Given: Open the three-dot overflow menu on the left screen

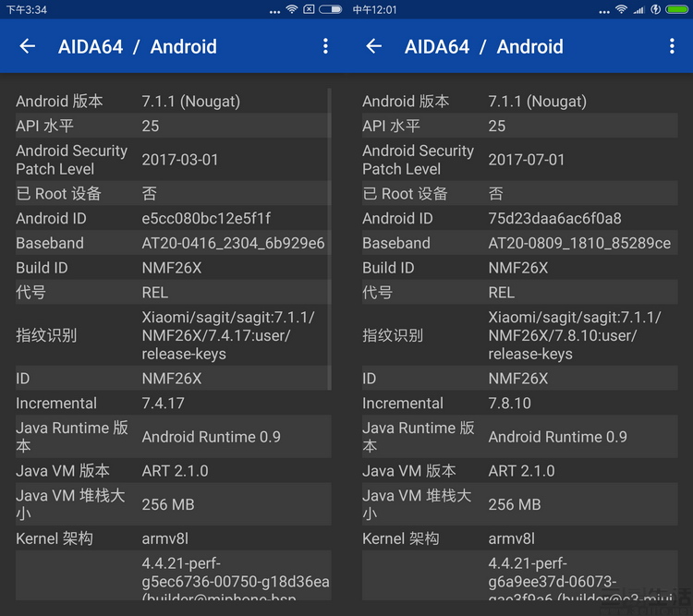Looking at the screenshot, I should tap(325, 46).
